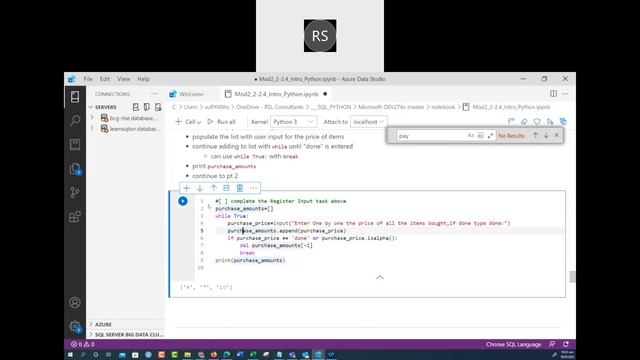Click the Manage Packages icon at toolbar end
This screenshot has height=360, width=640.
pos(563,122)
